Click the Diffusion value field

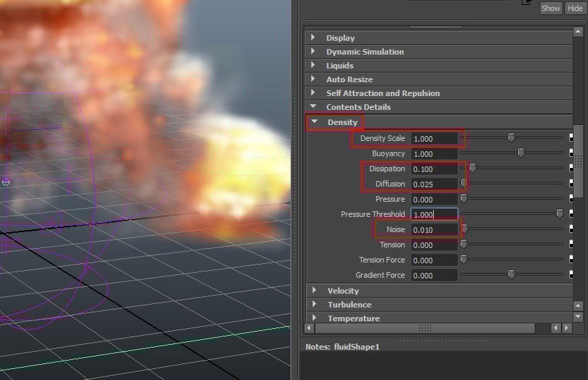pos(434,184)
